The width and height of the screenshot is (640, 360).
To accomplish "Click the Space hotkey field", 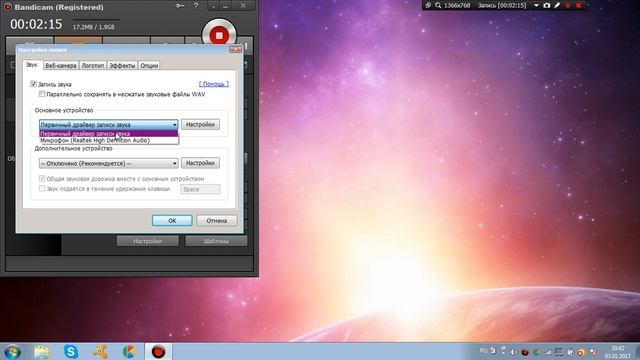I will click(200, 189).
